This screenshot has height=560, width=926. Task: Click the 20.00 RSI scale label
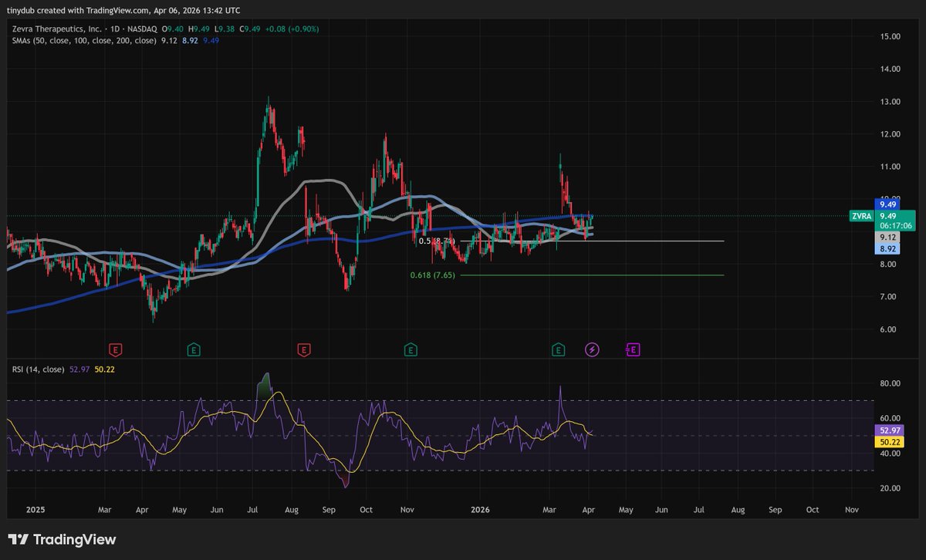pos(890,488)
